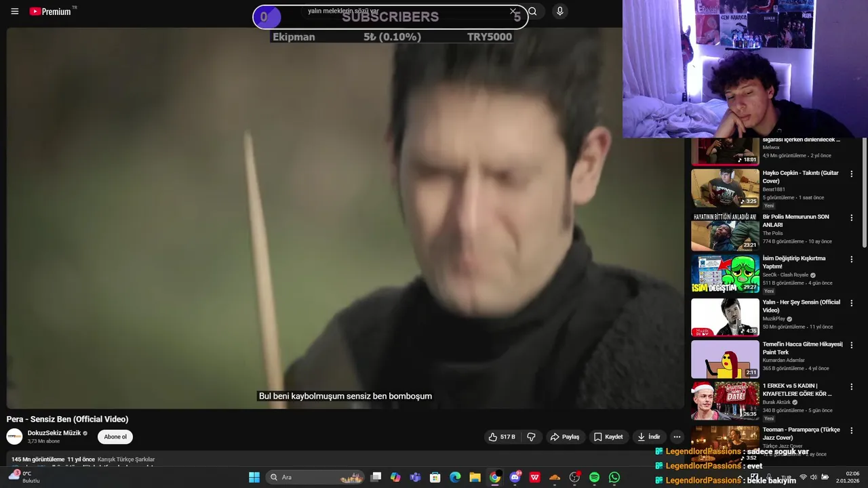
Task: Open title 'Teoman - Paramparça (Türkçe Jazz Cover)'
Action: [801, 434]
